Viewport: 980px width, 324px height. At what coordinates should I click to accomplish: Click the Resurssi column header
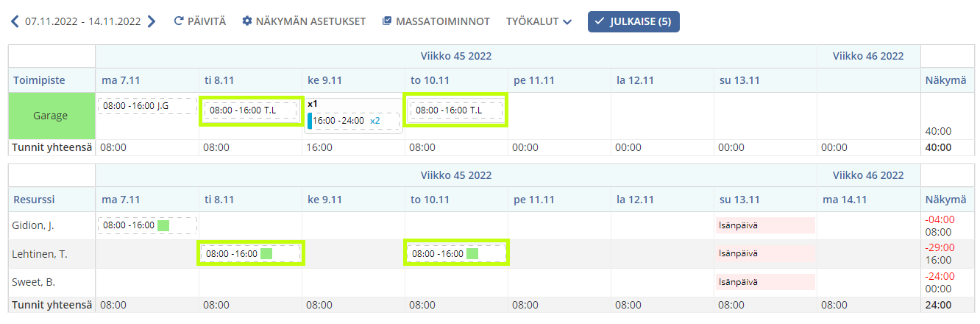(34, 199)
